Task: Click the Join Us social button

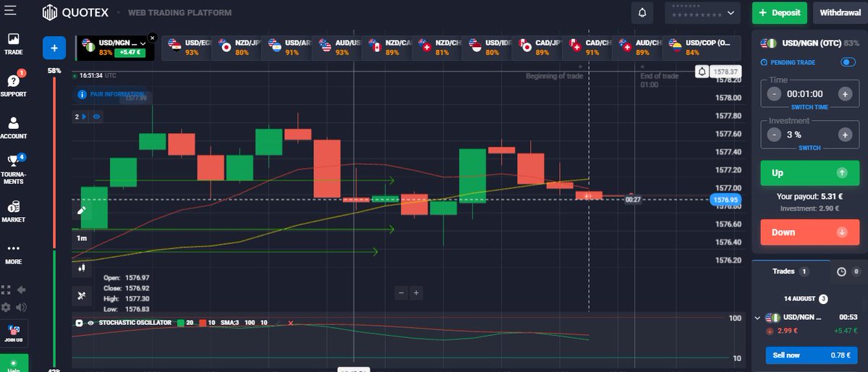Action: pyautogui.click(x=14, y=334)
